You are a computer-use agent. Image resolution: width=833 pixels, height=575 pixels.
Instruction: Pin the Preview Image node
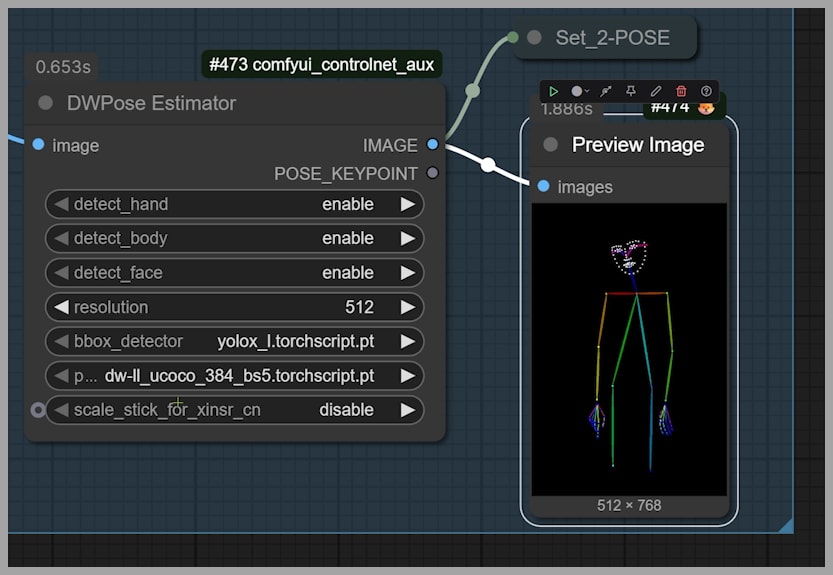click(x=630, y=91)
